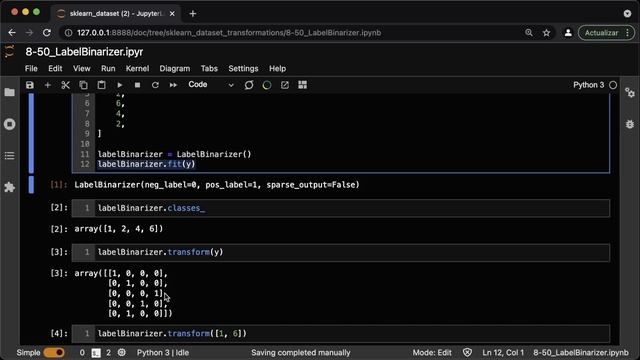Save the notebook with the floppy disk icon
This screenshot has width=640, height=360.
pyautogui.click(x=30, y=85)
